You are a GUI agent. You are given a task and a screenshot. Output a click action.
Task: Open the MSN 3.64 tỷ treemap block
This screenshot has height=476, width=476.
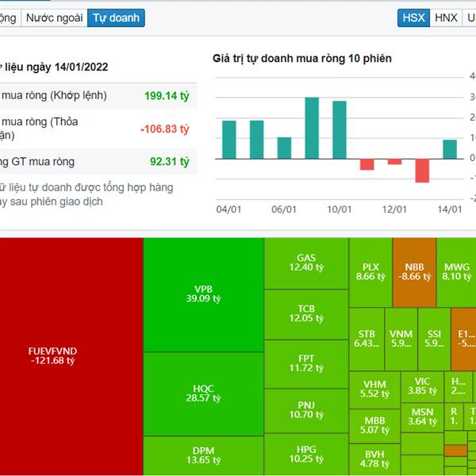tap(422, 417)
